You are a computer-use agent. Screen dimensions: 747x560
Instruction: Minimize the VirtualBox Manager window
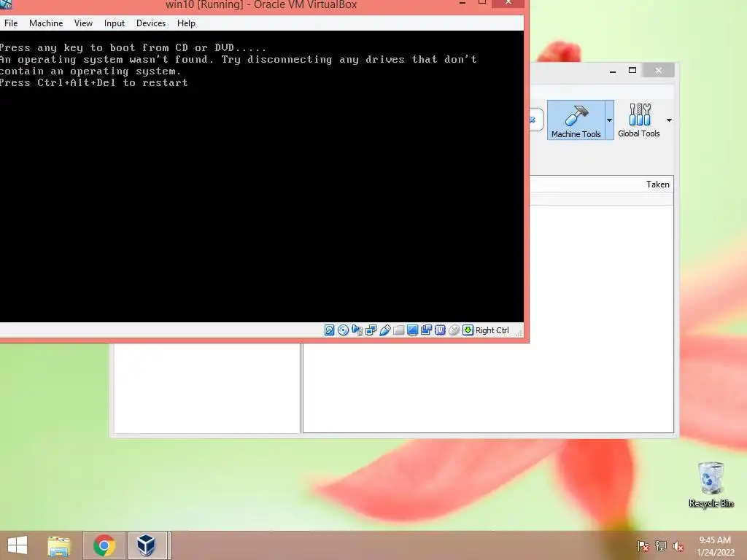613,71
